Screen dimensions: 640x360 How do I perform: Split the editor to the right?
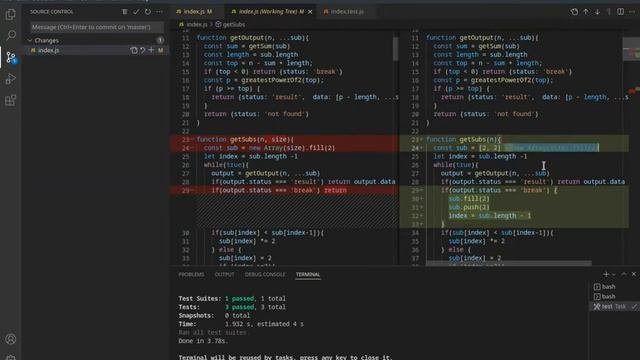[x=620, y=12]
